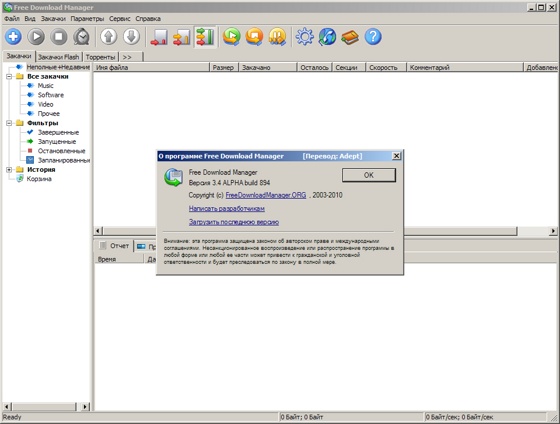Image resolution: width=560 pixels, height=424 pixels.
Task: Stop download with the square icon
Action: 59,36
